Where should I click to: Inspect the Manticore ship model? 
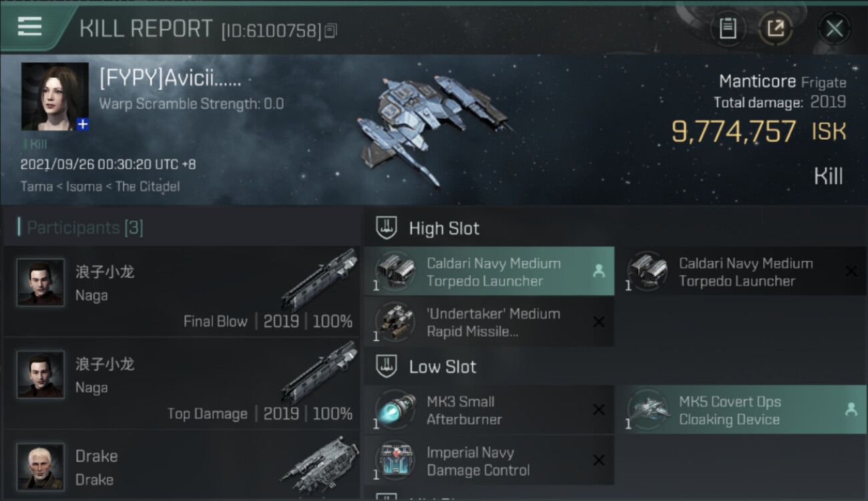point(434,127)
